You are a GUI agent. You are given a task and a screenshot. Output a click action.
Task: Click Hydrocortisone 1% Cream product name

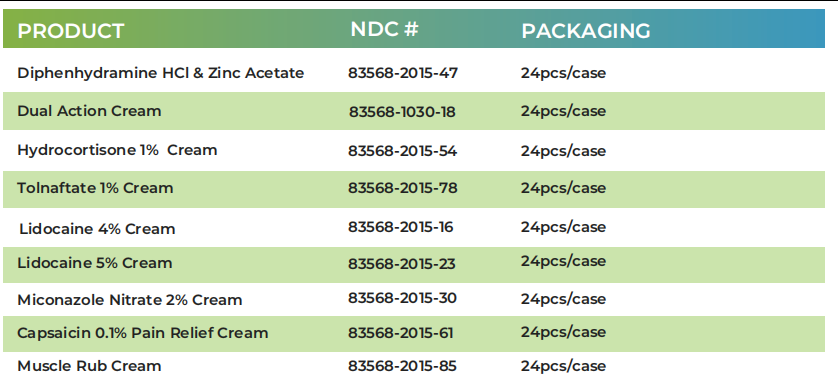[x=117, y=150]
